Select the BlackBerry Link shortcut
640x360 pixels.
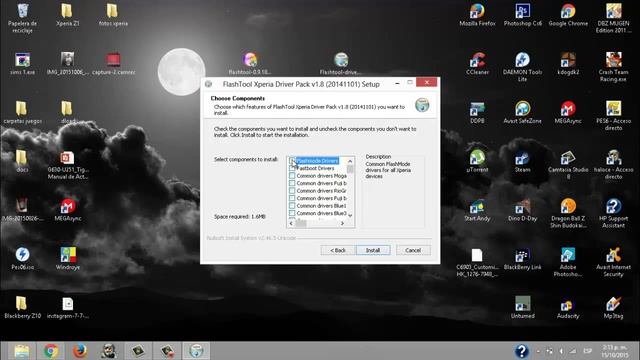pyautogui.click(x=522, y=259)
